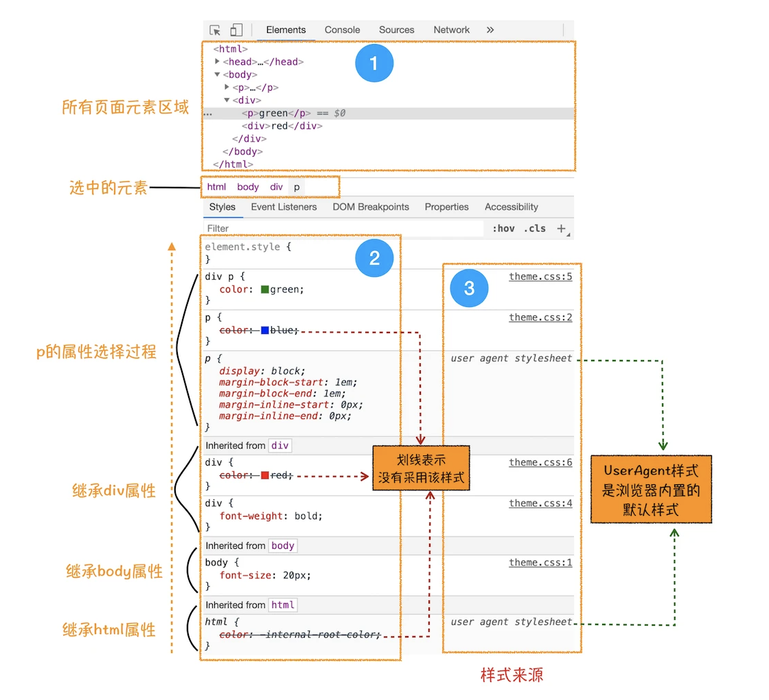Expand the first p element node
This screenshot has height=700, width=769.
[x=227, y=87]
